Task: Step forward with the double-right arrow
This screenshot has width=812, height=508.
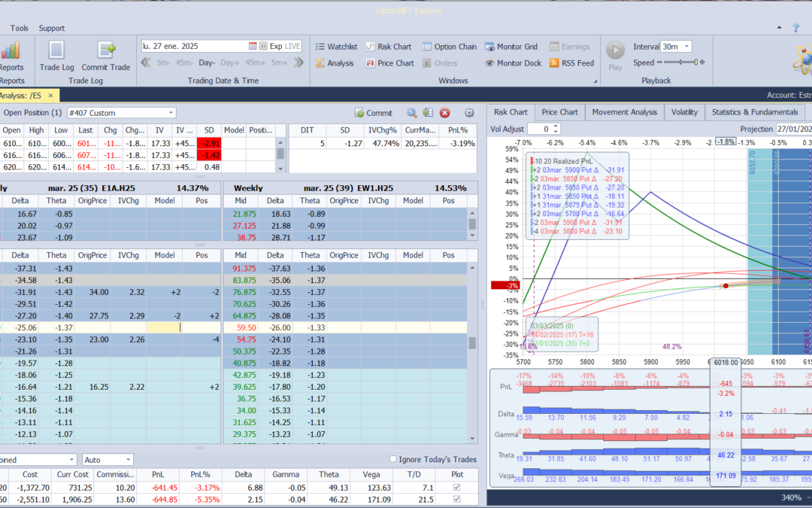Action: click(x=298, y=62)
